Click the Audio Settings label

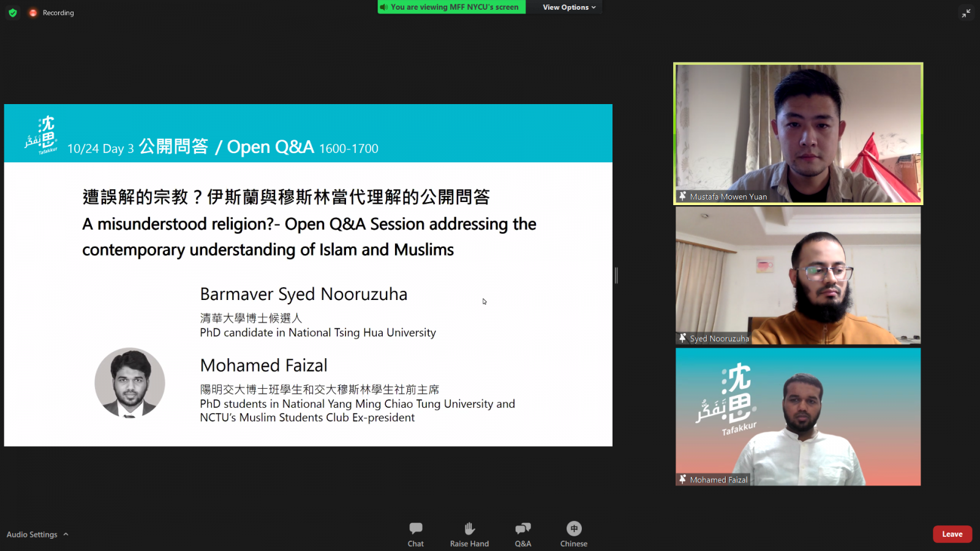(x=32, y=534)
